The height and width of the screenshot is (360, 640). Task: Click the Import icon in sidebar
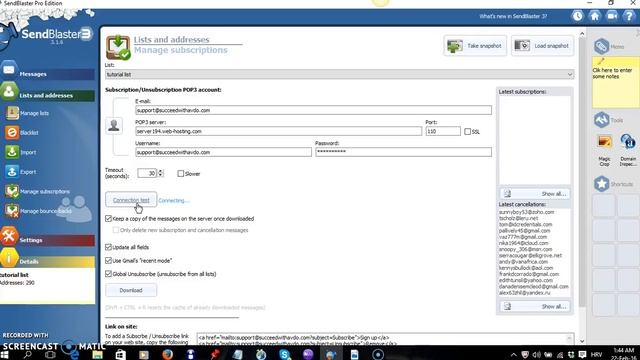point(12,152)
